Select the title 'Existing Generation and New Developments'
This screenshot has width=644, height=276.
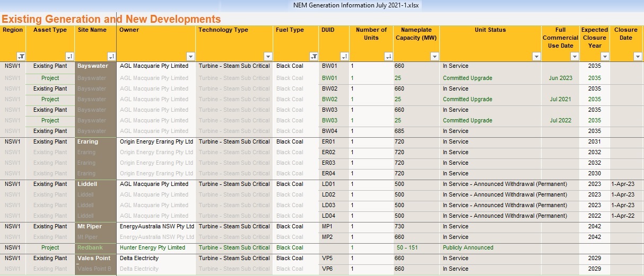click(111, 19)
